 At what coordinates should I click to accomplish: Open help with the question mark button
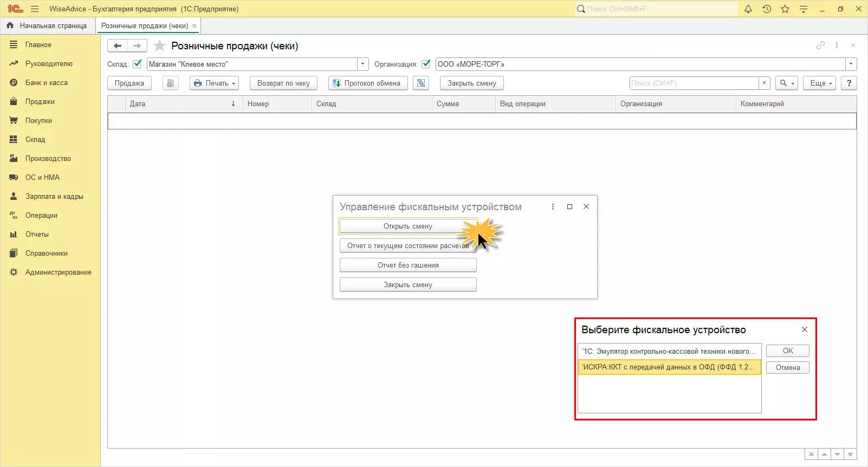(x=849, y=83)
